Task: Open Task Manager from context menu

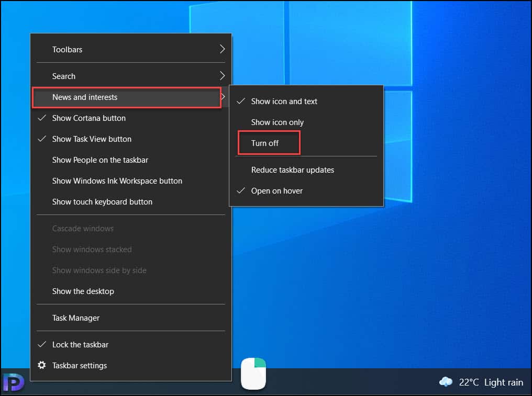Action: 131,318
